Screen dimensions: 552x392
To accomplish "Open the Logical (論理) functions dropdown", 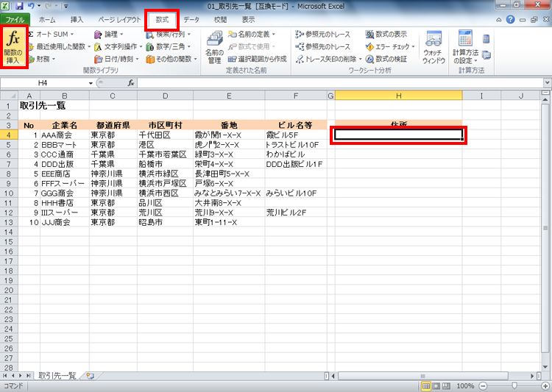I will (x=109, y=34).
